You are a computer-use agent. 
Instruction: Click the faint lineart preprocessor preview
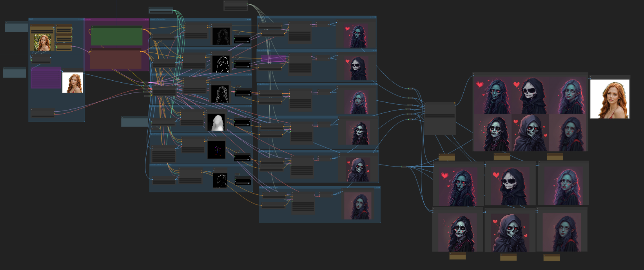221,36
